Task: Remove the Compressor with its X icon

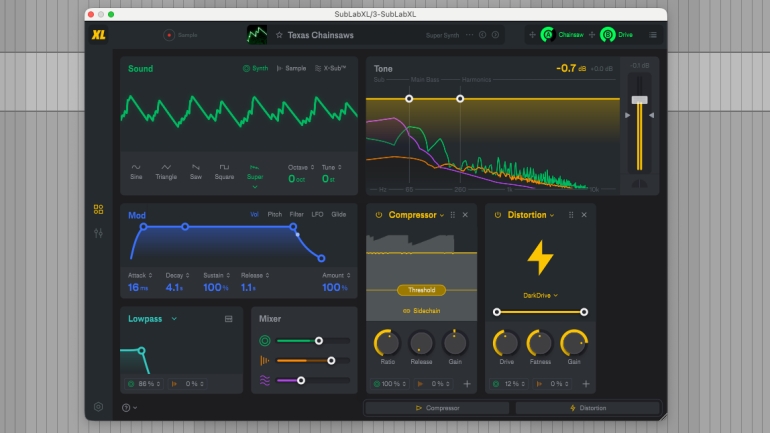Action: [465, 215]
